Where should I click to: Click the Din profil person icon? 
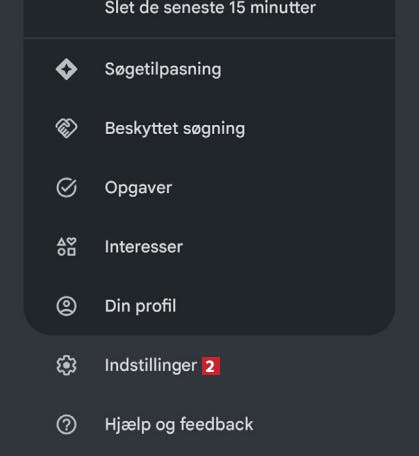66,306
